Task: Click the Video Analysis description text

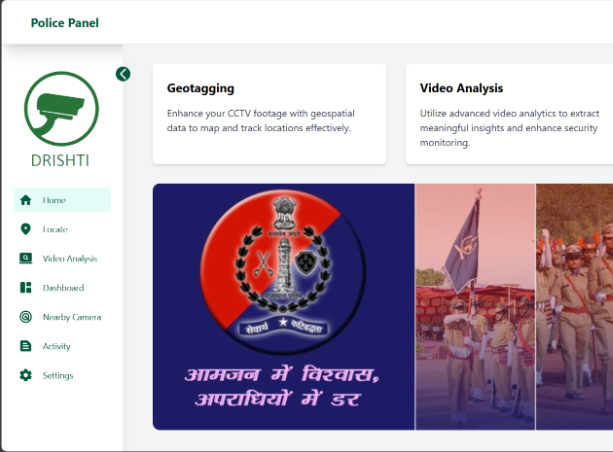Action: coord(509,128)
